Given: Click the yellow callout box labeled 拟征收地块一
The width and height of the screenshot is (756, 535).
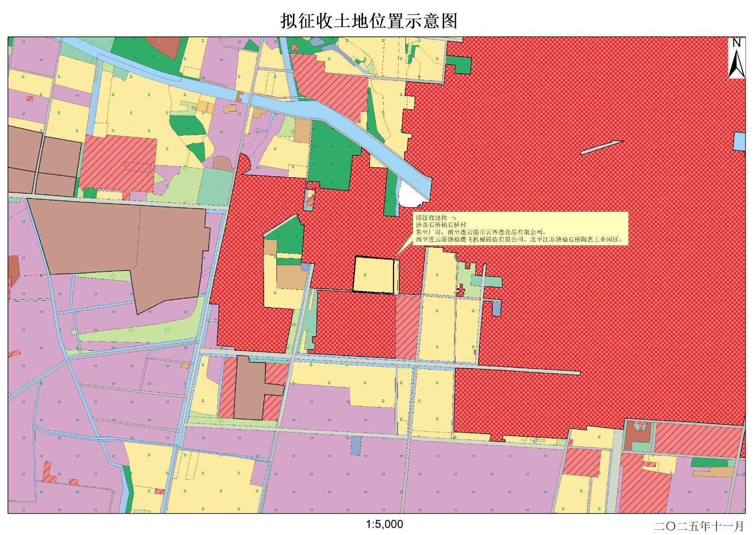Looking at the screenshot, I should tap(520, 228).
